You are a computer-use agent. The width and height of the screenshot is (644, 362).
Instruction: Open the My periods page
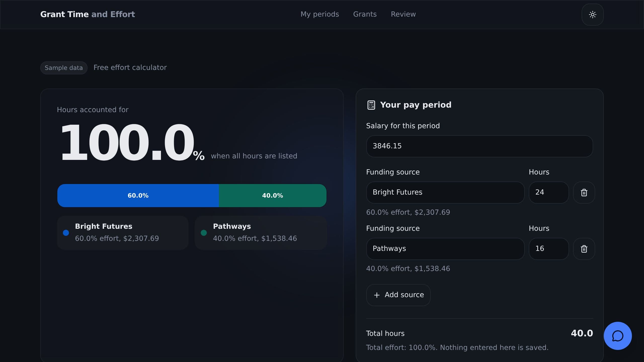(x=320, y=14)
